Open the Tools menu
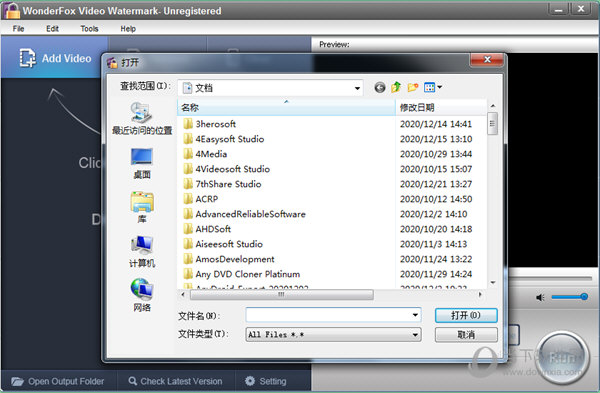This screenshot has width=600, height=393. 89,29
